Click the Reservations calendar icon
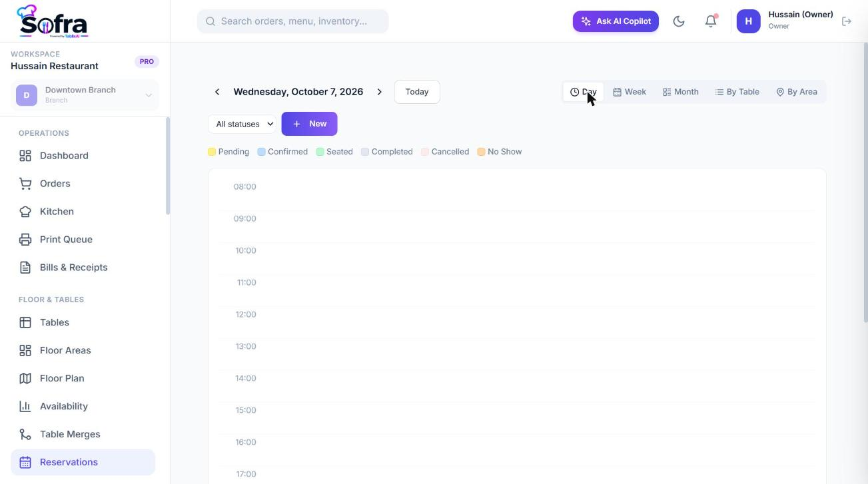868x484 pixels. 25,462
